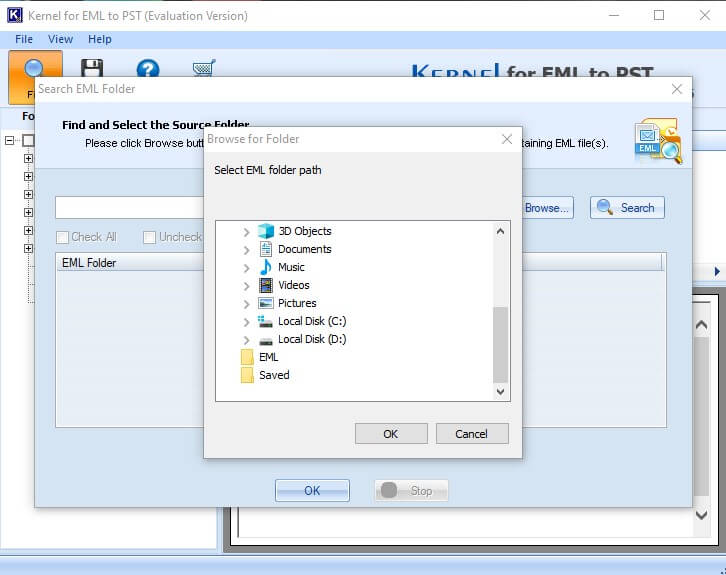The width and height of the screenshot is (726, 575).
Task: Expand the Local Disk (D:) node
Action: [247, 340]
